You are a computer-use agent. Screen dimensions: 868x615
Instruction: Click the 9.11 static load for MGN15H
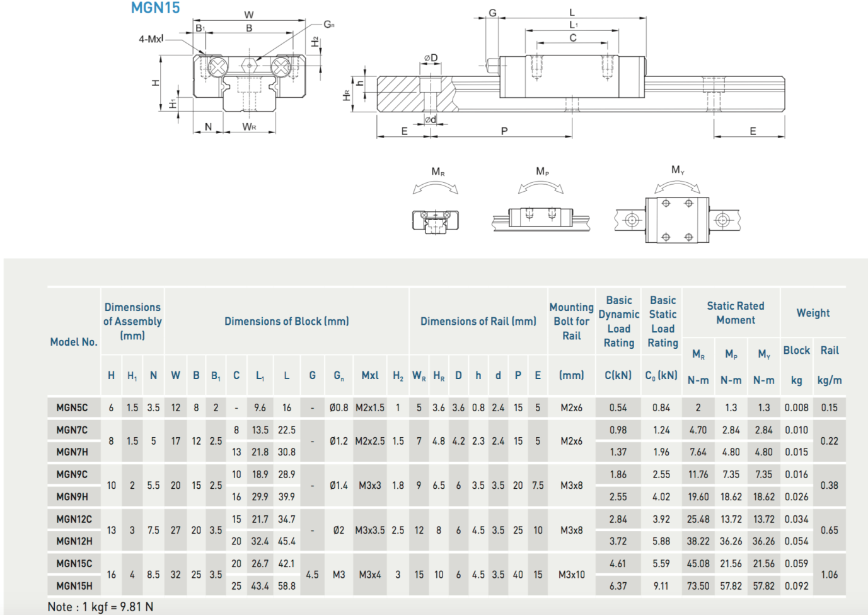(661, 586)
